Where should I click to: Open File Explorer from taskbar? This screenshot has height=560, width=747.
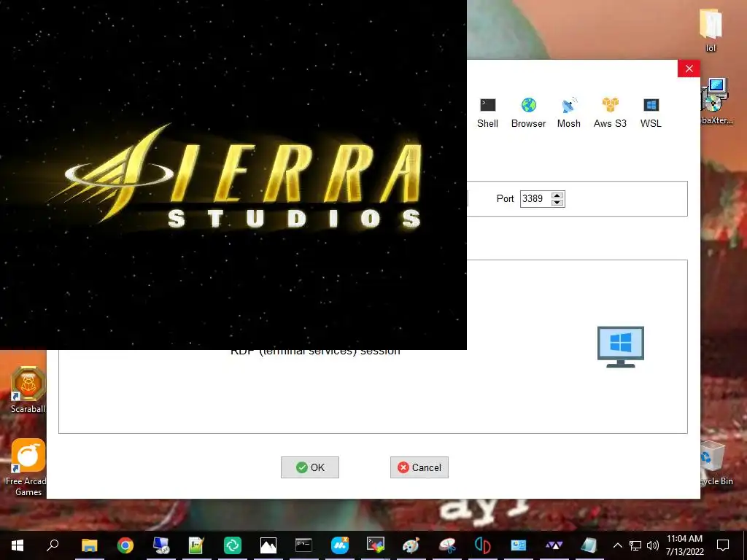tap(89, 545)
